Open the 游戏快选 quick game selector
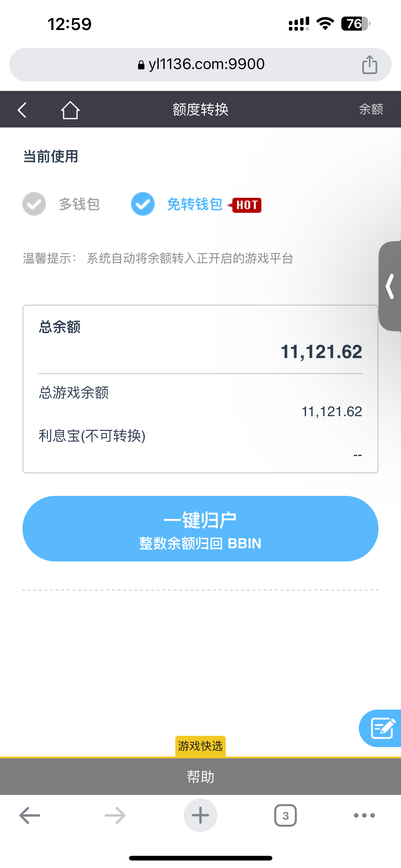This screenshot has width=401, height=868. click(200, 746)
